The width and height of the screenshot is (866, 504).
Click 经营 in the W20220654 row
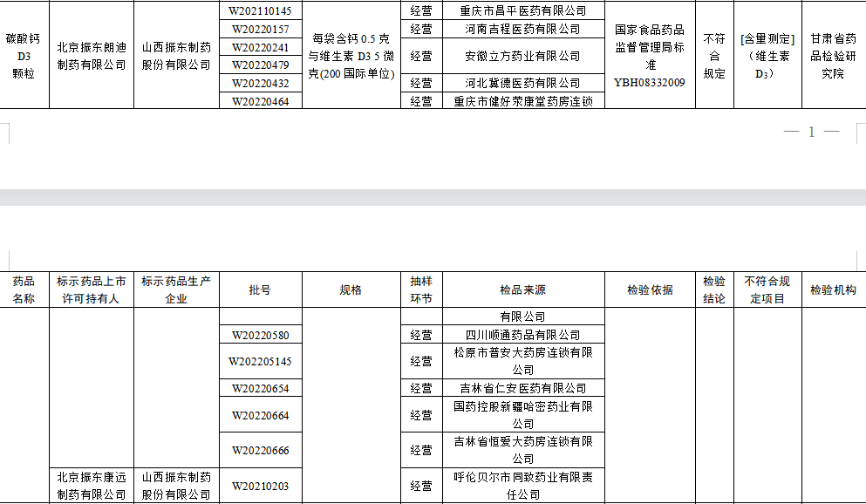click(x=421, y=388)
